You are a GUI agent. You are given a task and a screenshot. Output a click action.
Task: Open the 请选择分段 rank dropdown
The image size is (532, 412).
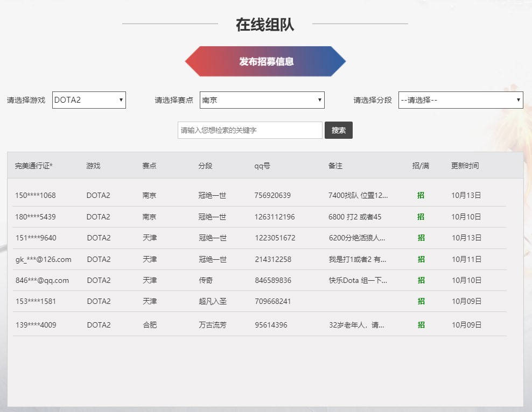(x=460, y=100)
